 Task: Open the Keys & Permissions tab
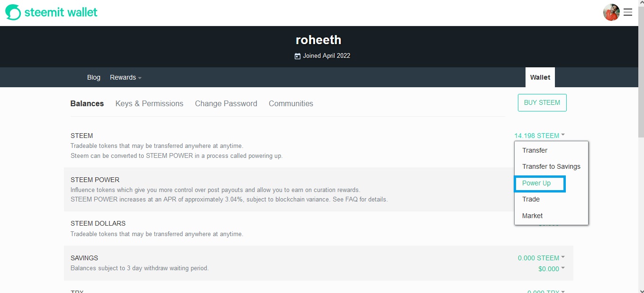click(149, 103)
